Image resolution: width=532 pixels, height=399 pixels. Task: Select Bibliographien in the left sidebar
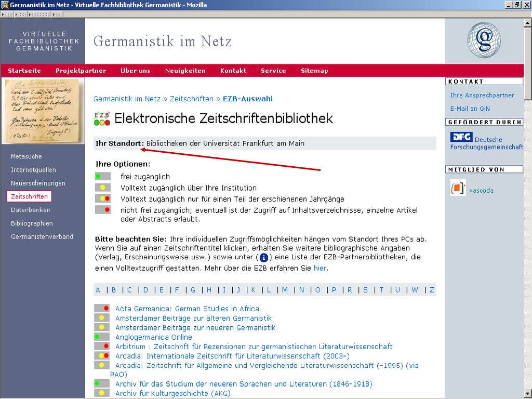click(32, 223)
